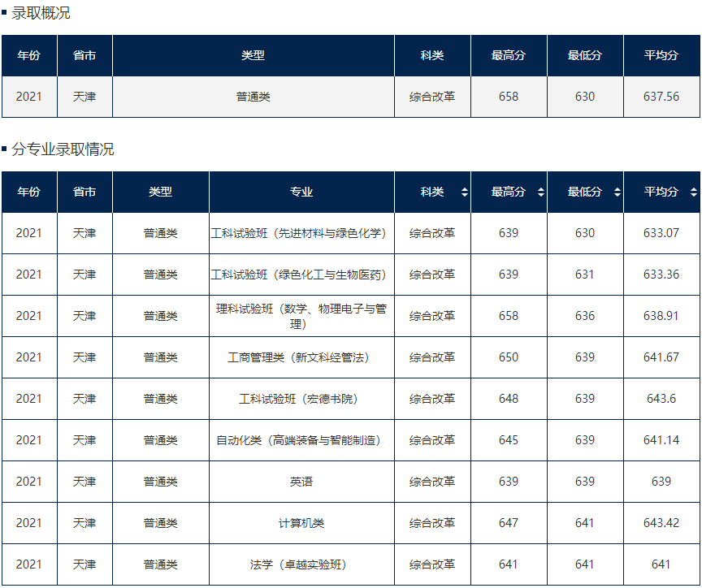702x588 pixels.
Task: Click 工科试验班（宏德书院） cell
Action: pos(301,399)
